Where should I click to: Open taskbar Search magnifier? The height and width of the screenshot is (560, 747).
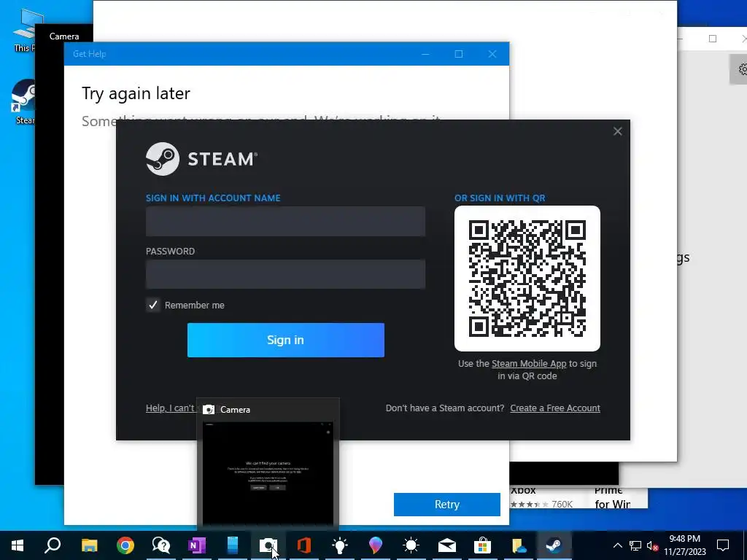[x=53, y=545]
